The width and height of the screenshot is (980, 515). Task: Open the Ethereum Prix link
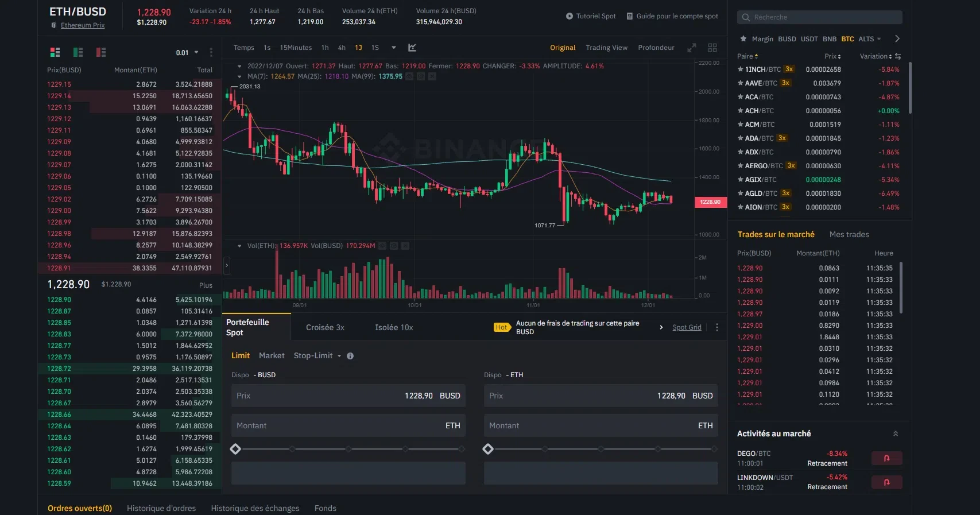click(x=83, y=25)
